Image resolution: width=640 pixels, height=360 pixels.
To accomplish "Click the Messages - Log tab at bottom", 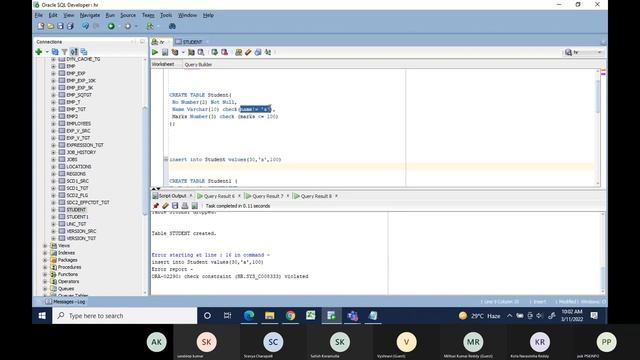I will click(x=65, y=302).
